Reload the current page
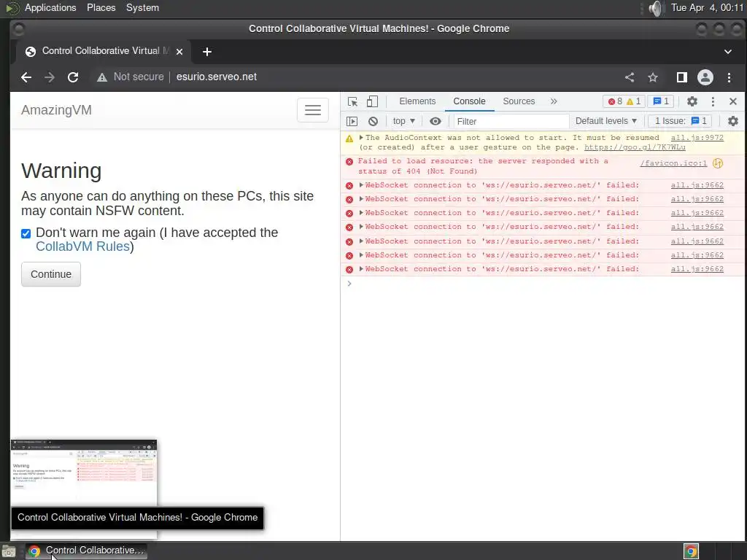 (x=73, y=77)
